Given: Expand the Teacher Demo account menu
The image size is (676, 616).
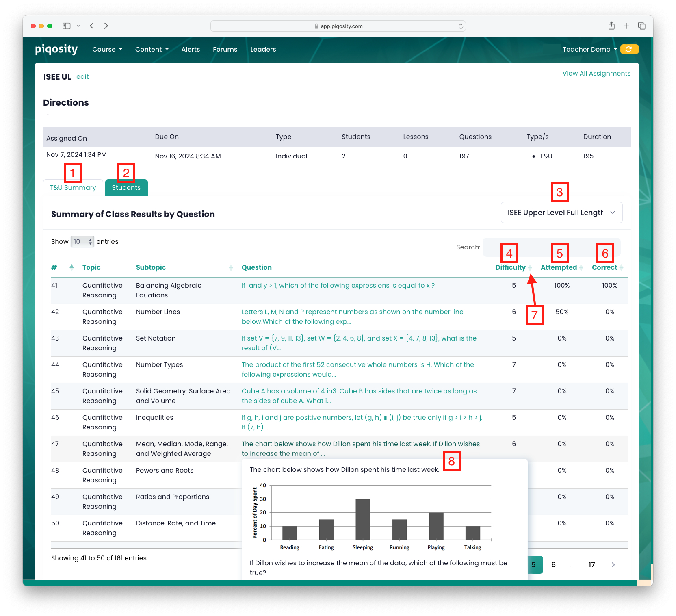Looking at the screenshot, I should (x=589, y=49).
